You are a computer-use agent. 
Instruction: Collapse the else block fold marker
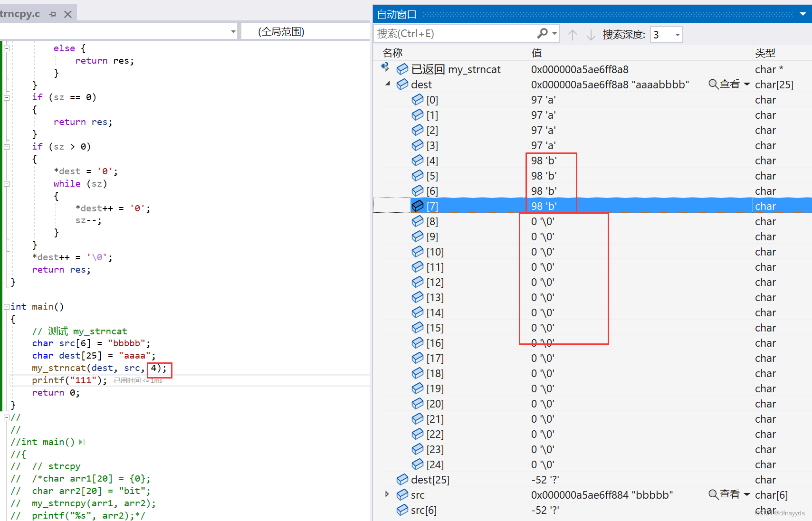[x=7, y=48]
